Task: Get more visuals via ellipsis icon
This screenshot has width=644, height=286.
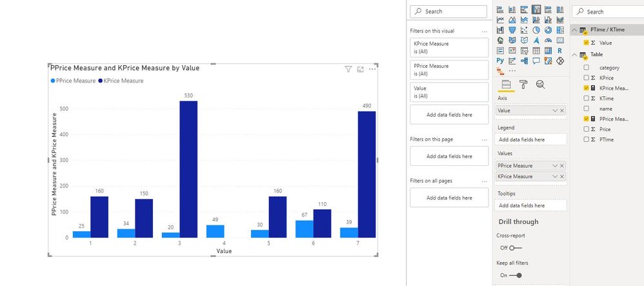Action: 512,70
